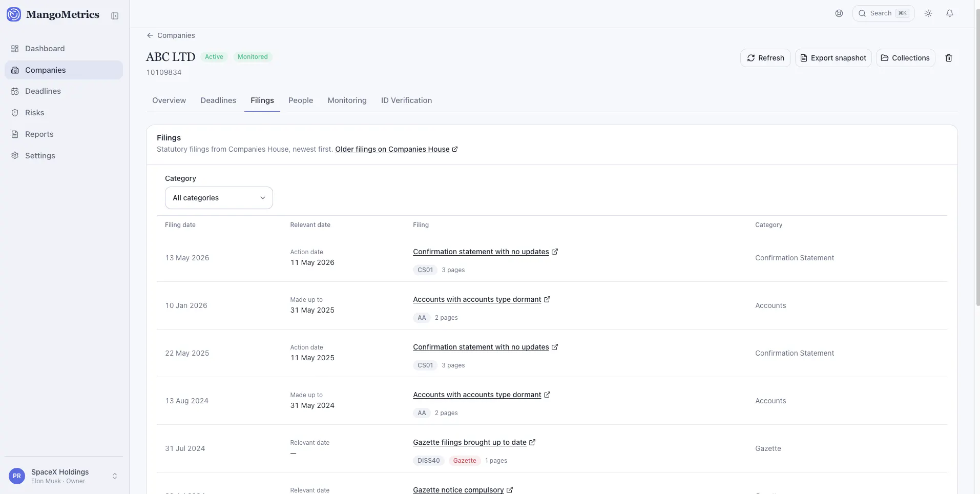Click the Refresh button

point(765,58)
